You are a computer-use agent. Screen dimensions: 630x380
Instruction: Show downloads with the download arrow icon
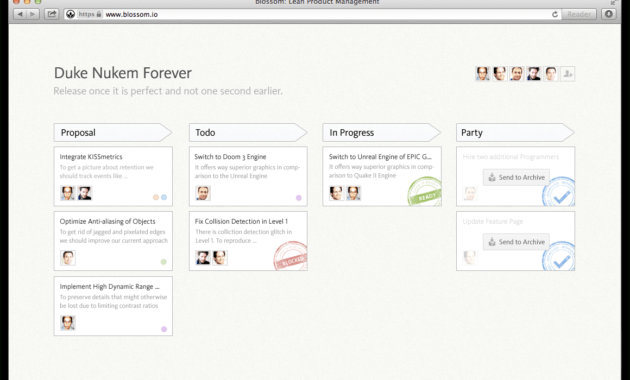[x=609, y=14]
